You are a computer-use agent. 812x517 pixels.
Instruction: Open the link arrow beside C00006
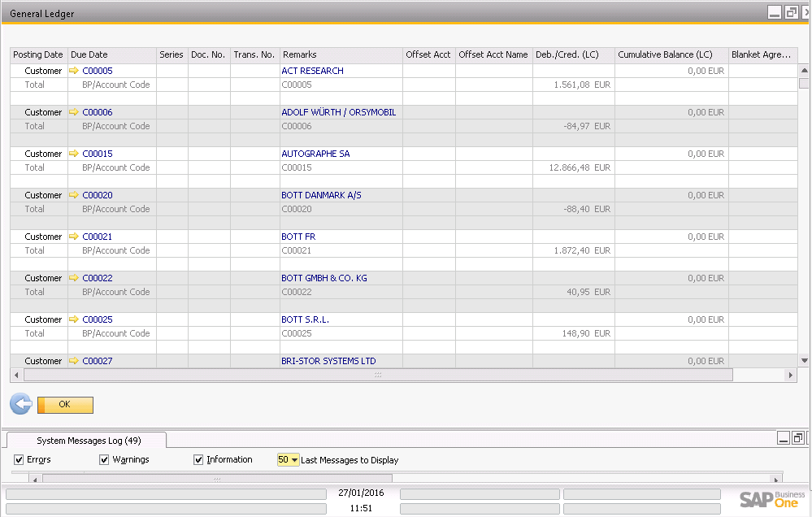[x=74, y=112]
